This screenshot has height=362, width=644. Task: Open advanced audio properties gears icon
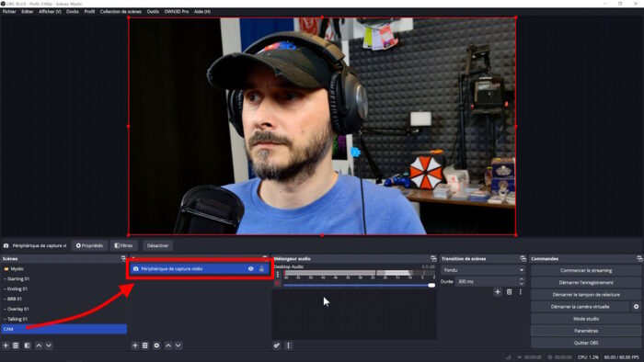[x=277, y=345]
